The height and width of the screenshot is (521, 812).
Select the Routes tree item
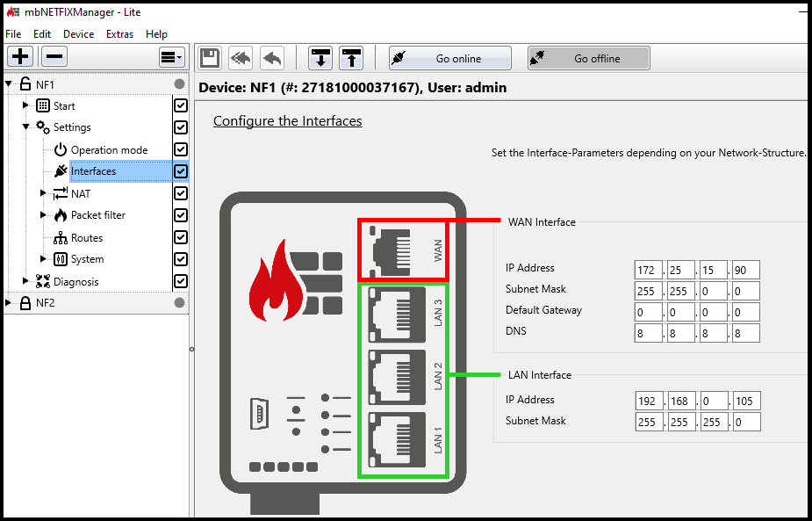click(87, 238)
